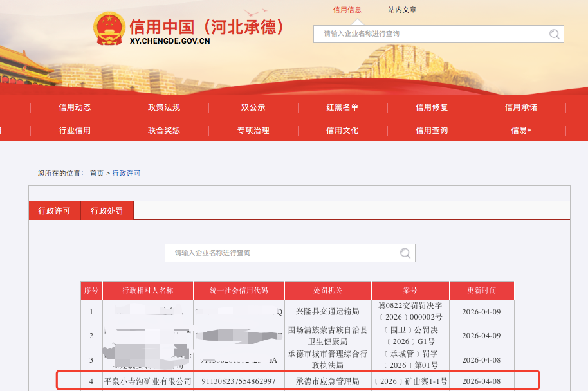Select the 站内文章 search tab
This screenshot has width=588, height=391.
[402, 10]
